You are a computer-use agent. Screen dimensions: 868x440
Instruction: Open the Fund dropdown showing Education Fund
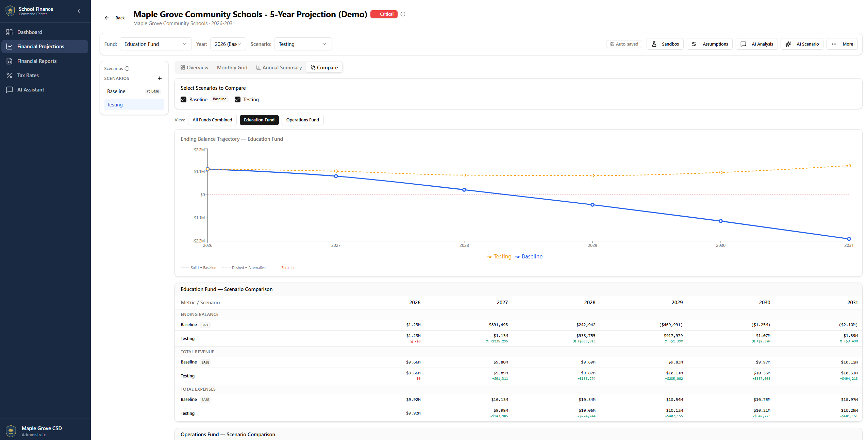pos(155,44)
